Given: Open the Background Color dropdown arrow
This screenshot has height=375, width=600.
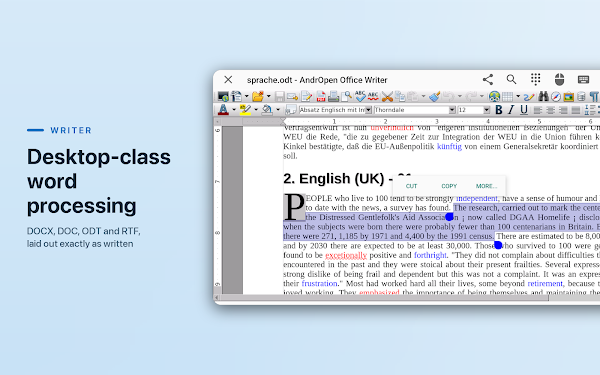Looking at the screenshot, I should pyautogui.click(x=278, y=110).
